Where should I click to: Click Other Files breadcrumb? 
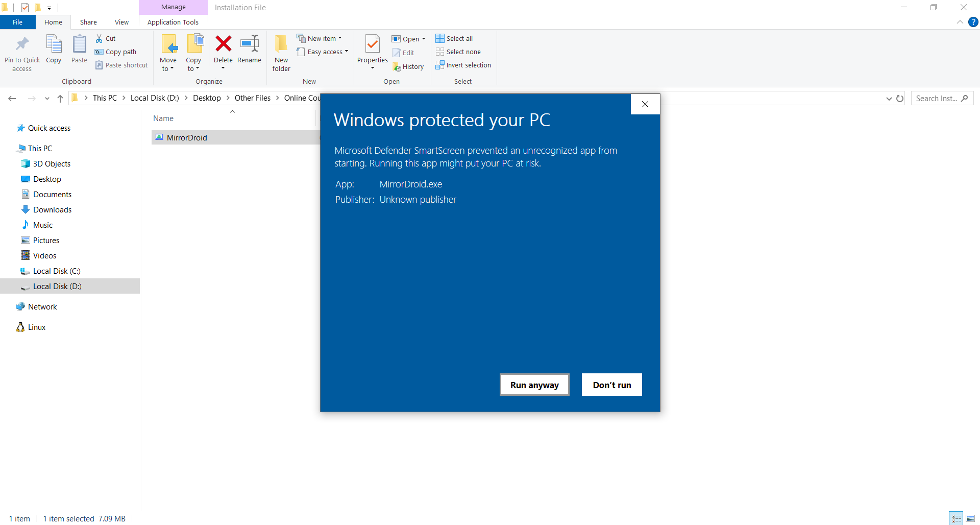click(x=253, y=98)
